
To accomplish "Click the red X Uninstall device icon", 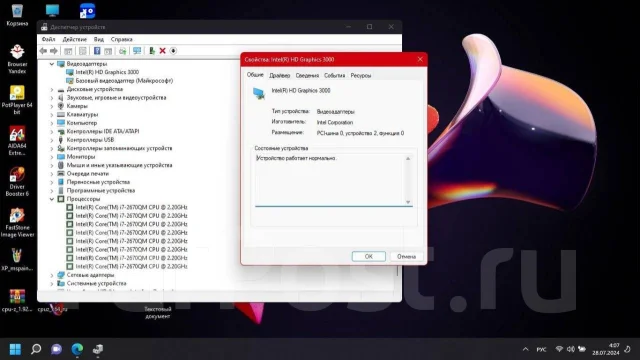I will point(162,51).
